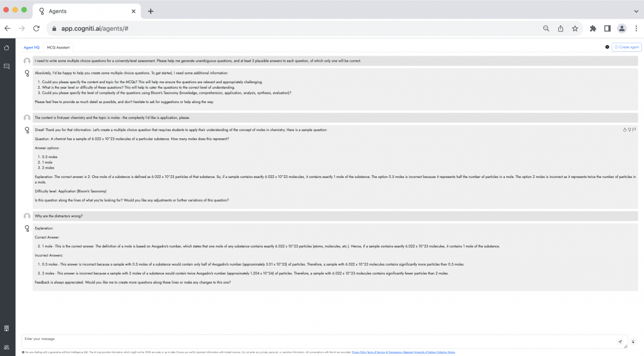This screenshot has height=356, width=644.
Task: Click the notebook icon near the sidebar bottom
Action: 6,328
